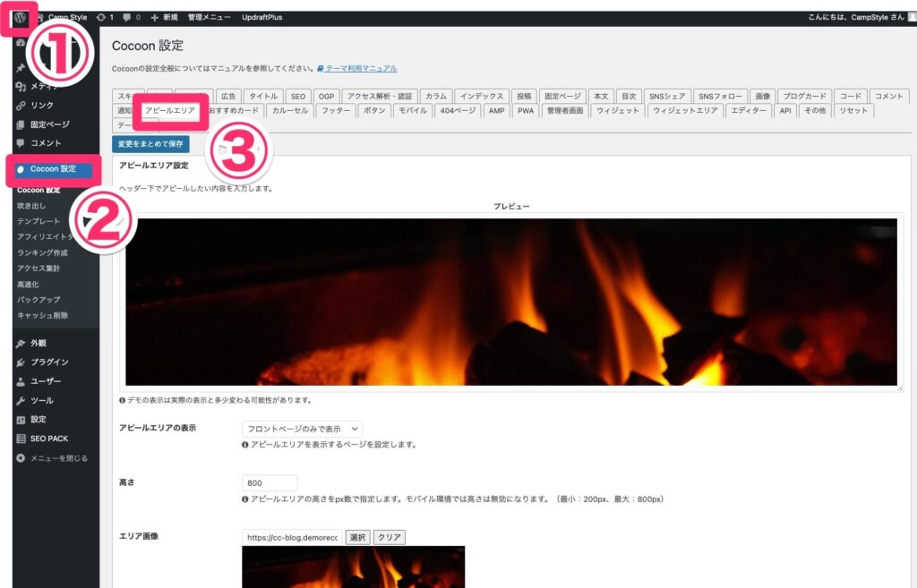Click the fire preview image under プレビュー
Screen dimensions: 917x588
click(511, 303)
